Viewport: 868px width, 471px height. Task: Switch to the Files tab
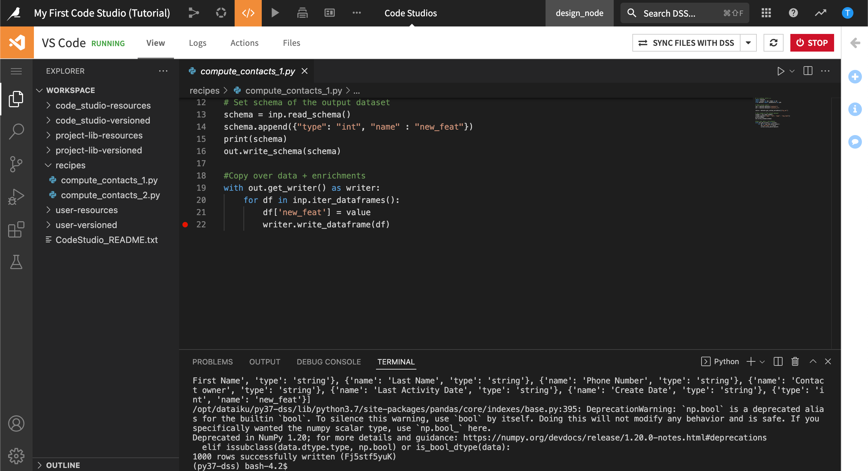pos(292,43)
